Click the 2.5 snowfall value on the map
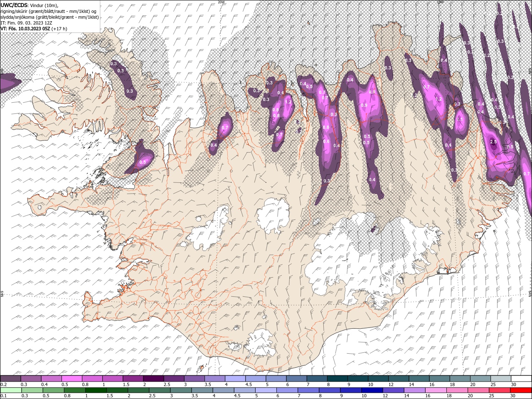This screenshot has height=399, width=532. [493, 142]
